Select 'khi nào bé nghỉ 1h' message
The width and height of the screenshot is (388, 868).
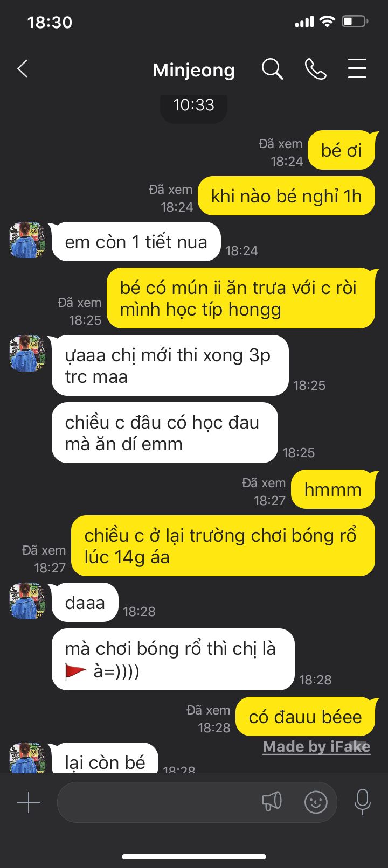pyautogui.click(x=286, y=196)
